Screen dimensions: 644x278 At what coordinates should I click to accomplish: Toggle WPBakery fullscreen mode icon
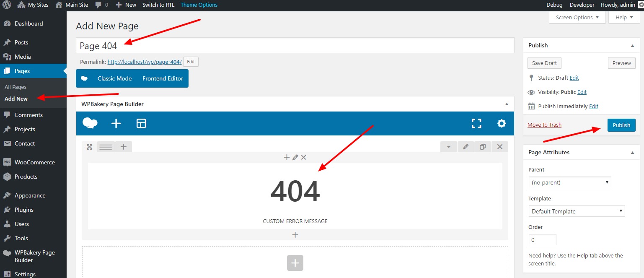coord(476,123)
